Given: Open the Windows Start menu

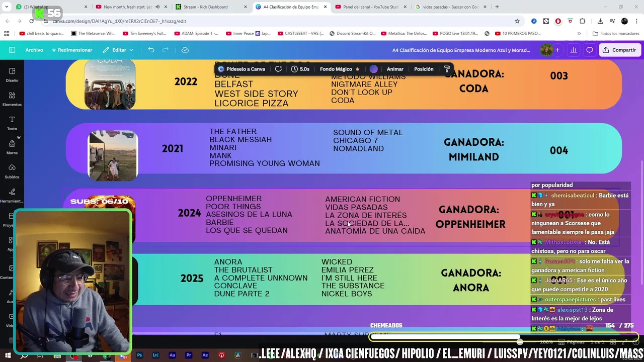Looking at the screenshot, I should tap(8, 355).
